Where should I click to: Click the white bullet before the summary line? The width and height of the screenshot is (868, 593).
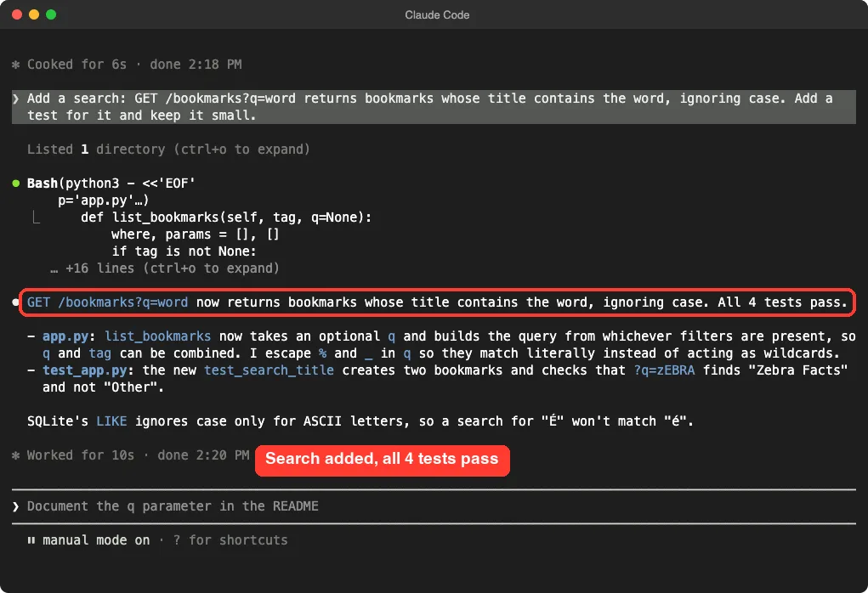pos(15,302)
